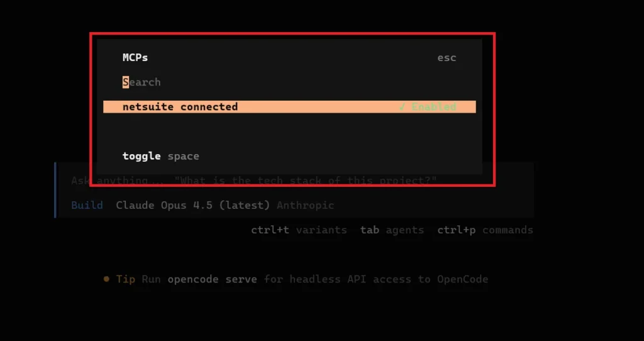644x341 pixels.
Task: Switch the Build agent mode
Action: 87,205
